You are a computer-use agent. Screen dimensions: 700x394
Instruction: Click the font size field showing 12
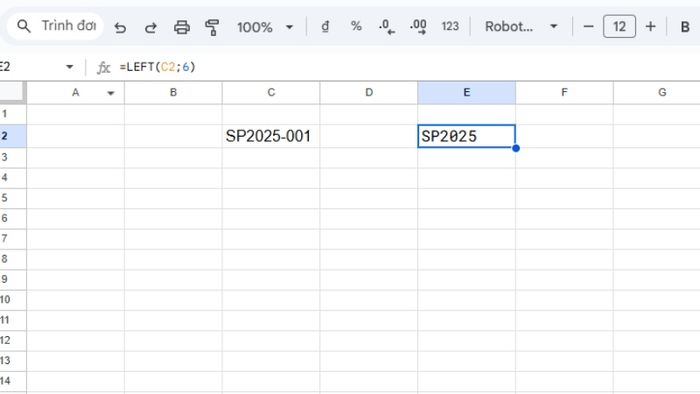coord(619,26)
